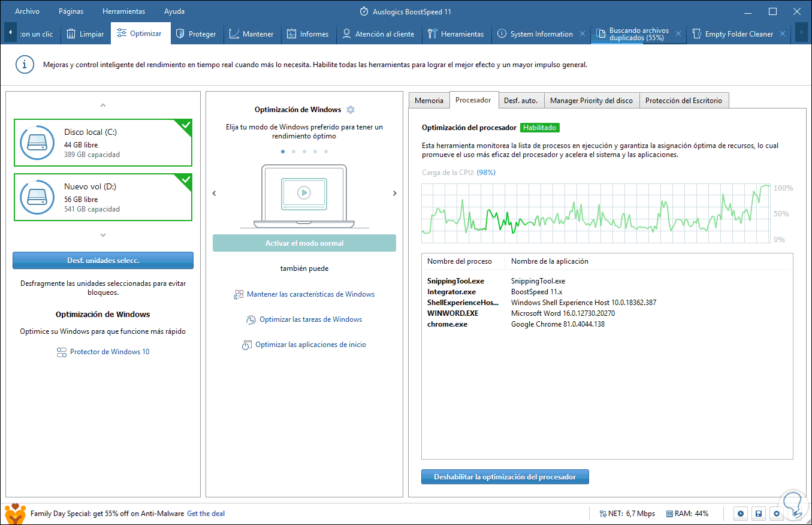Close the System Information tab
Image resolution: width=812 pixels, height=525 pixels.
tap(582, 34)
